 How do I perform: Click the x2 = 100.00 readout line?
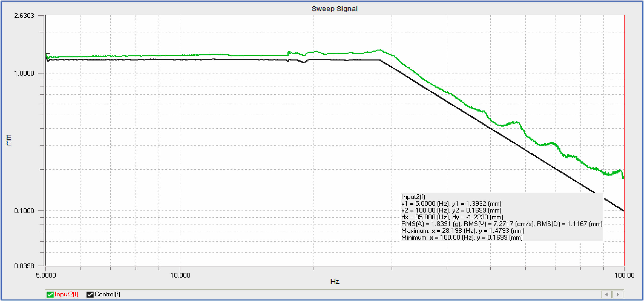451,210
